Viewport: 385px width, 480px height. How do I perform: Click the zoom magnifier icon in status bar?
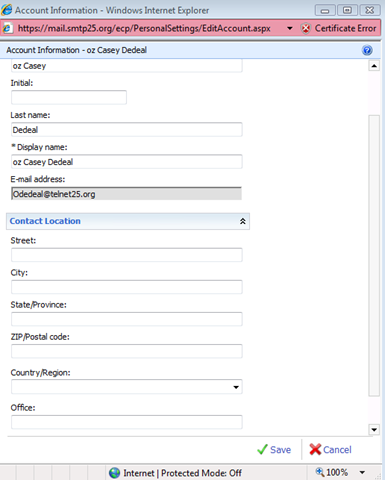[320, 472]
